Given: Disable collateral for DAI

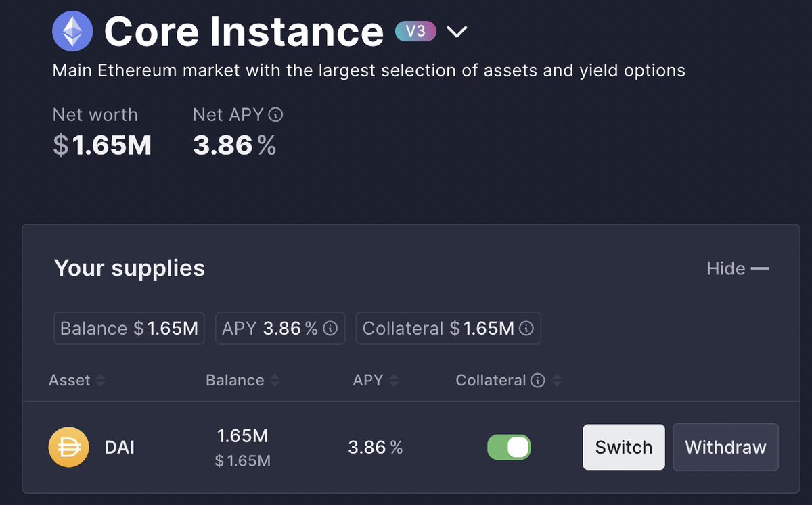Looking at the screenshot, I should click(509, 447).
